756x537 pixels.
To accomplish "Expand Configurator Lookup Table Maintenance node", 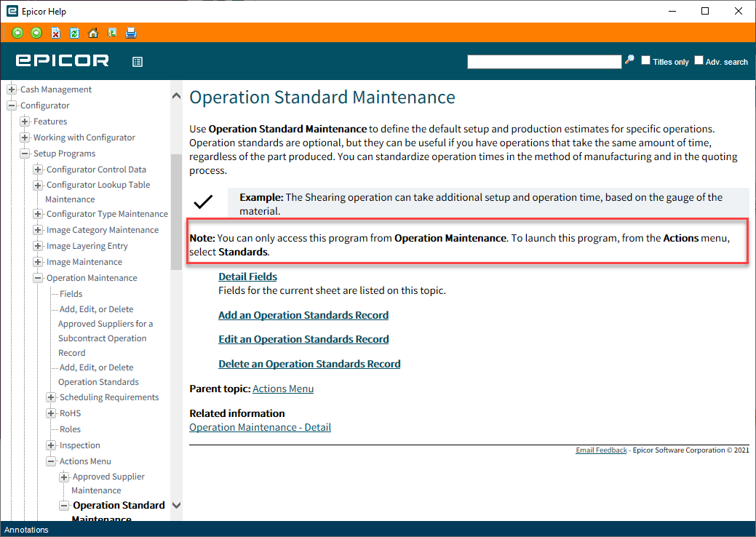I will 38,185.
